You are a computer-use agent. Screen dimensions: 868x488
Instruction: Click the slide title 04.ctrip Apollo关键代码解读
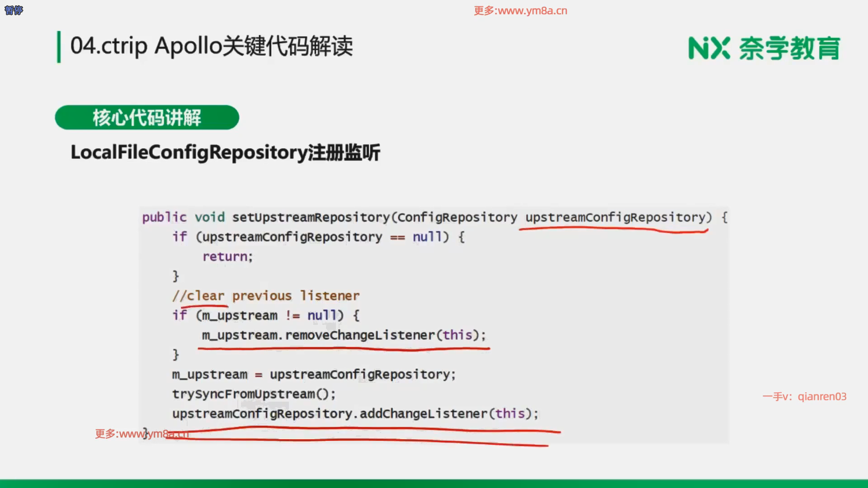click(x=211, y=46)
